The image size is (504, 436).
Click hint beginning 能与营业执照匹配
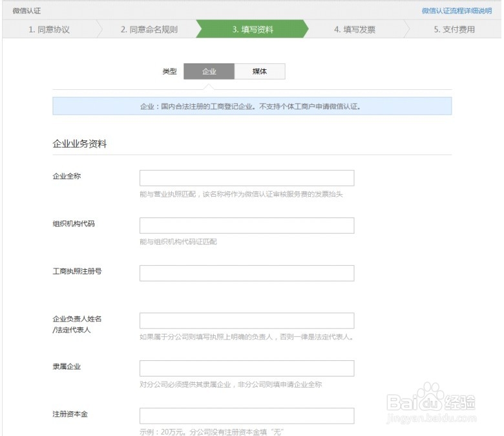point(242,194)
